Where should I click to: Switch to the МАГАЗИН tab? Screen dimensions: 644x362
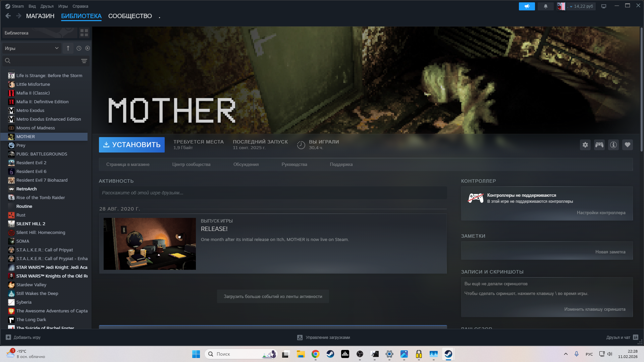tap(40, 16)
